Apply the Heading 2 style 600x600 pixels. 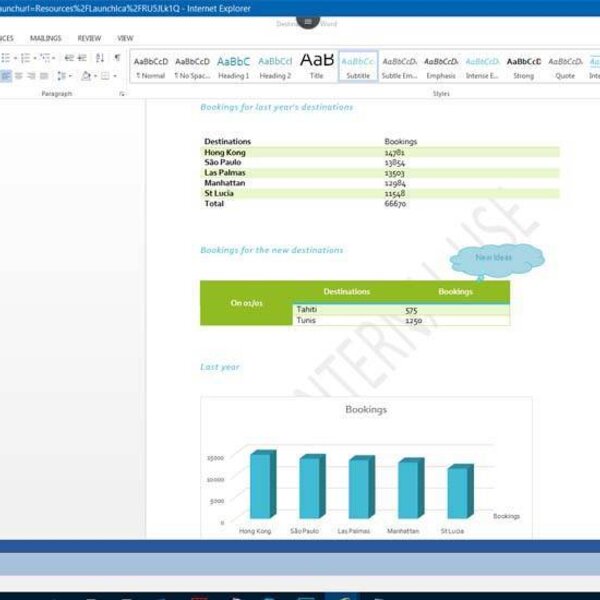click(x=275, y=67)
